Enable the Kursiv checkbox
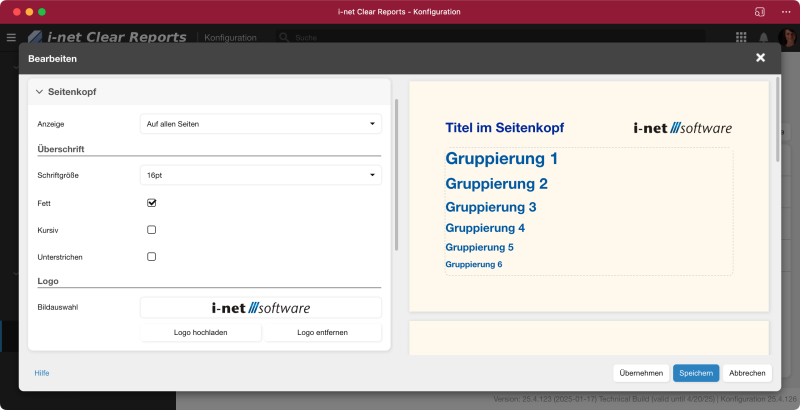This screenshot has width=800, height=410. coord(152,229)
